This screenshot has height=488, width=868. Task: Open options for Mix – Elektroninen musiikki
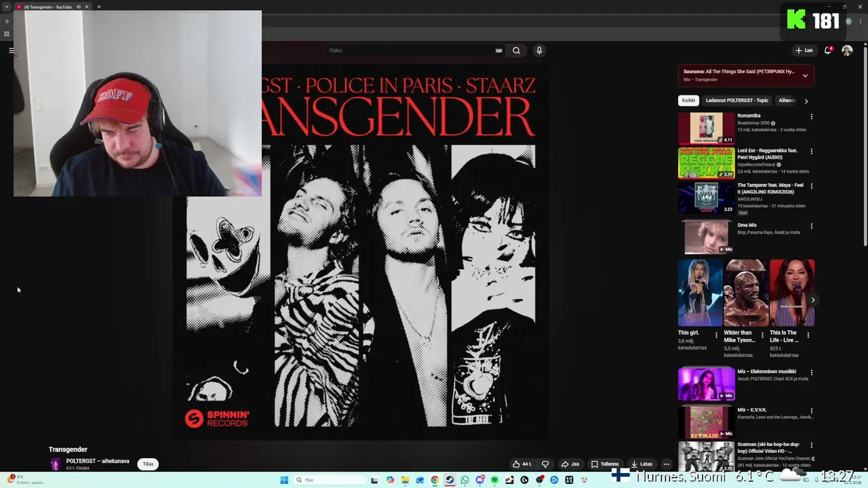coord(811,372)
